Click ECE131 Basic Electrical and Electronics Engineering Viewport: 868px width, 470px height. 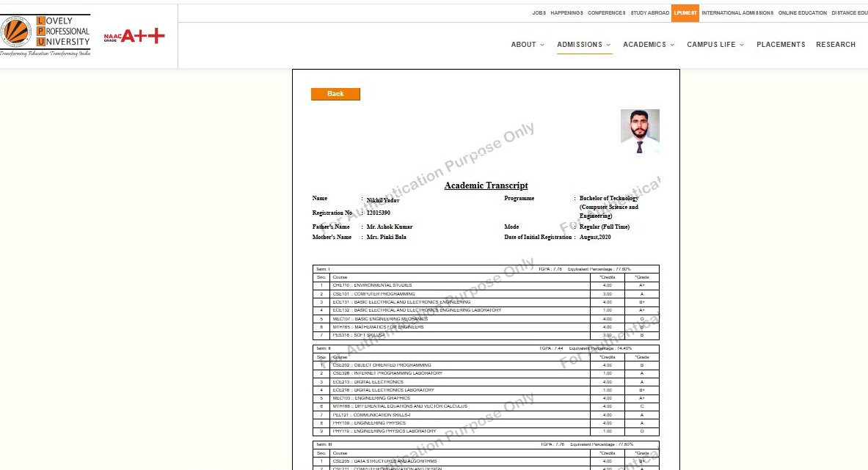pyautogui.click(x=486, y=302)
